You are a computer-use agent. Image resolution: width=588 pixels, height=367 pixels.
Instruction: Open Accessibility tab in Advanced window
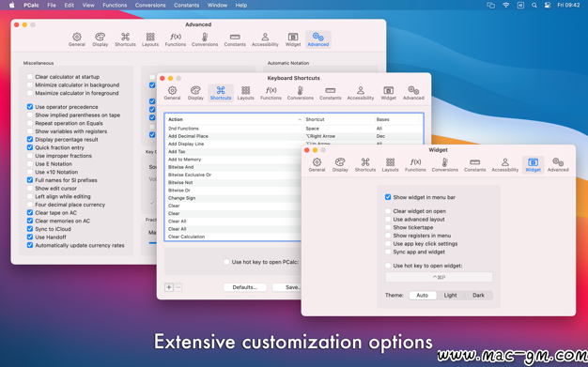(x=265, y=39)
